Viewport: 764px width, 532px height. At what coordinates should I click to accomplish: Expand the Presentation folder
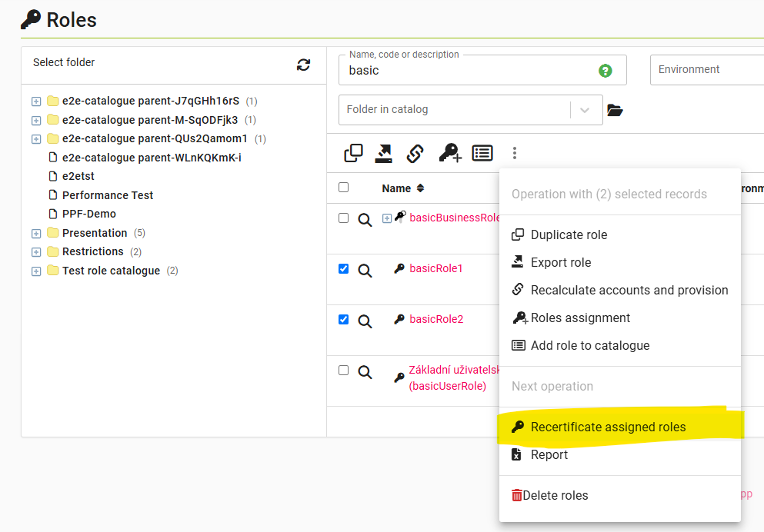tap(36, 234)
